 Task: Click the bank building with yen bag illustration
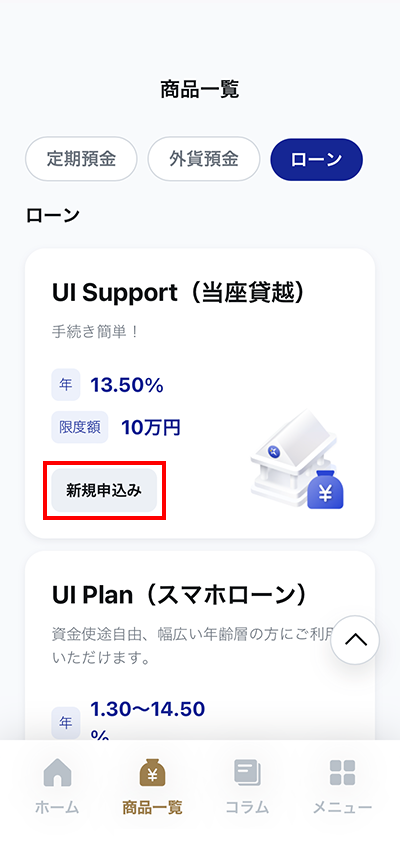(x=298, y=460)
